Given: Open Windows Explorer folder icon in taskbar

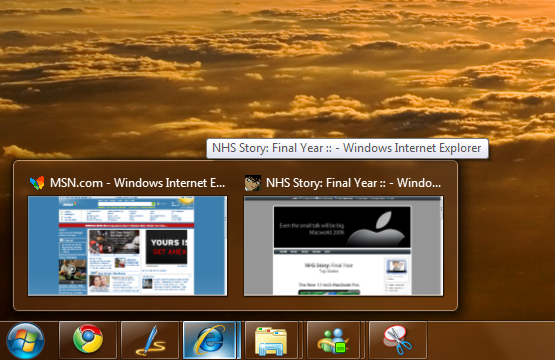Looking at the screenshot, I should pos(271,340).
